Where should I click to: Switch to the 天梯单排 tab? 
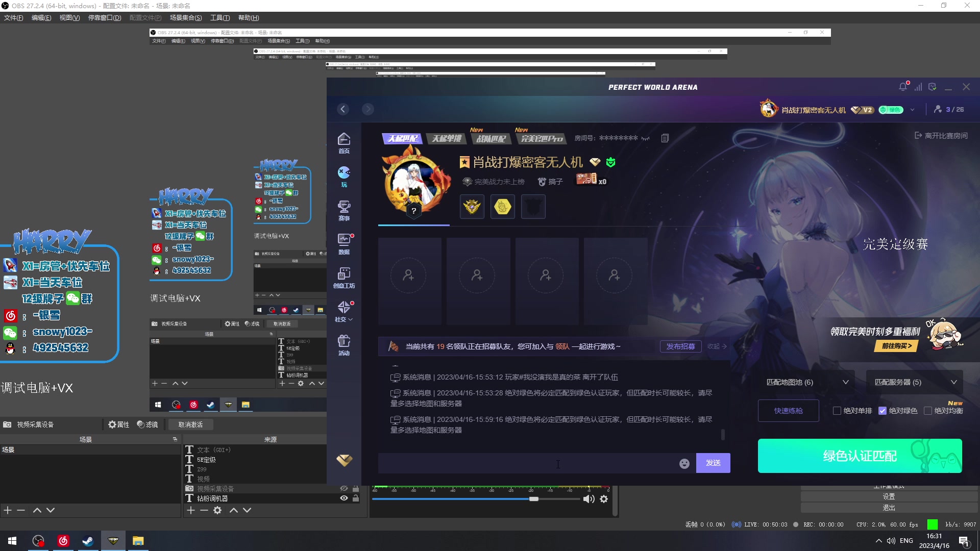point(447,138)
